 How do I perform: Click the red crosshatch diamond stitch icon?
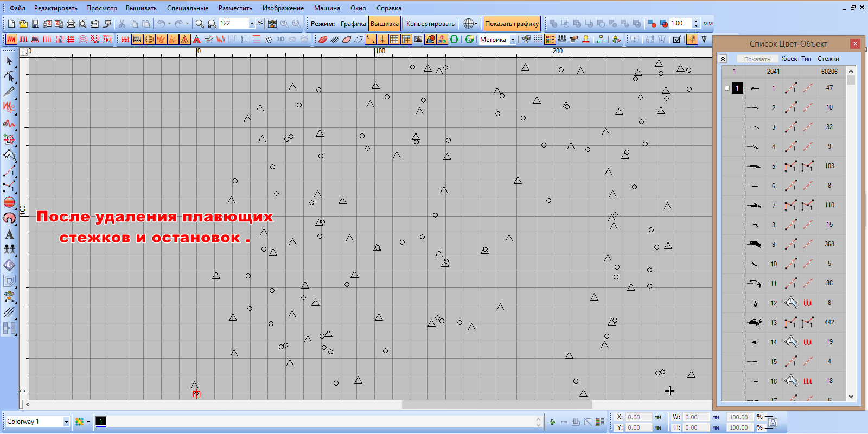click(x=95, y=39)
